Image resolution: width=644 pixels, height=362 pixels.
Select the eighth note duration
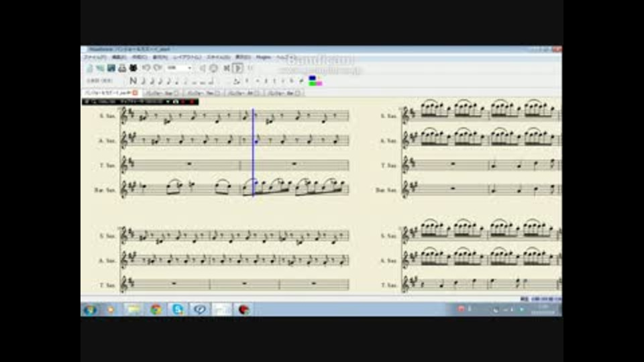click(x=168, y=81)
